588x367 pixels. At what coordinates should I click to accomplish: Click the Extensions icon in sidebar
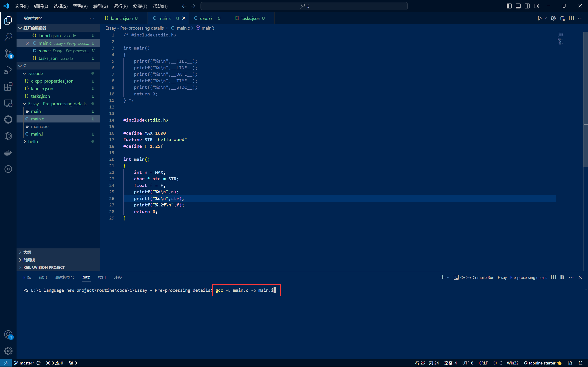click(8, 86)
